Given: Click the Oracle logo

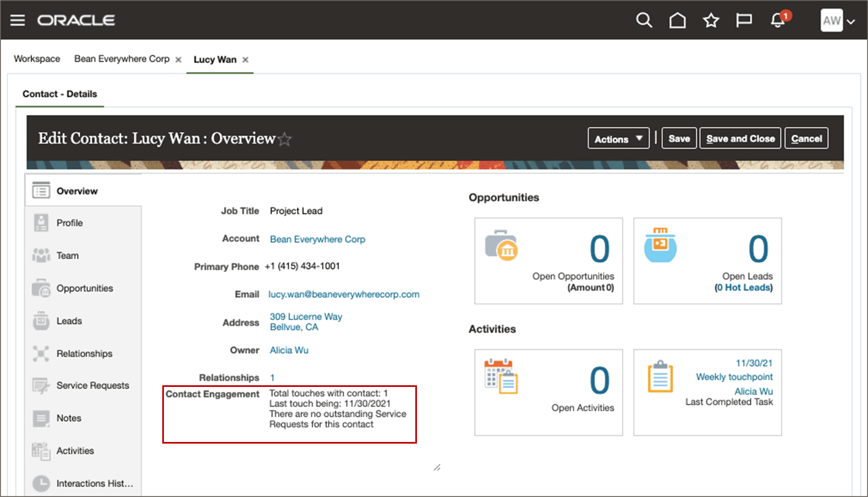Looking at the screenshot, I should click(x=76, y=20).
